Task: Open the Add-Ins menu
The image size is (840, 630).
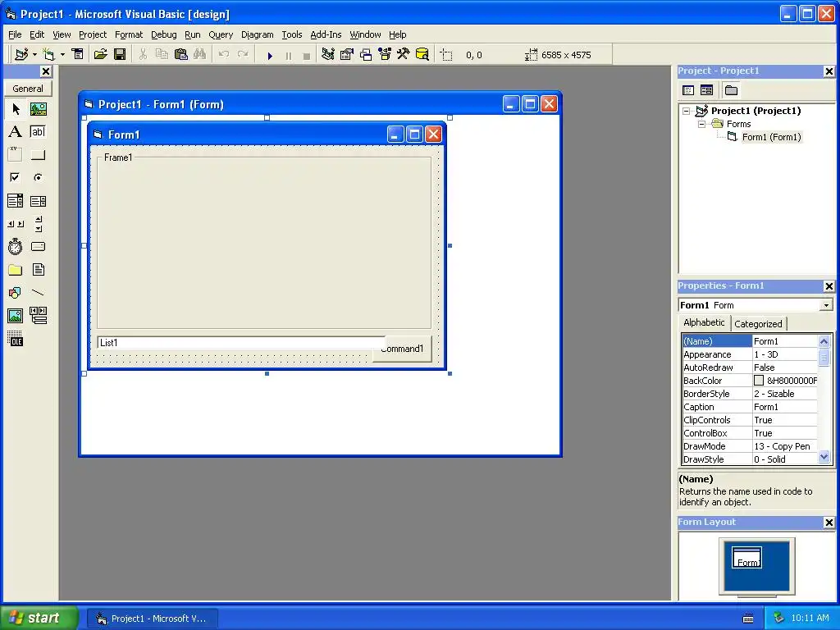Action: pos(326,34)
